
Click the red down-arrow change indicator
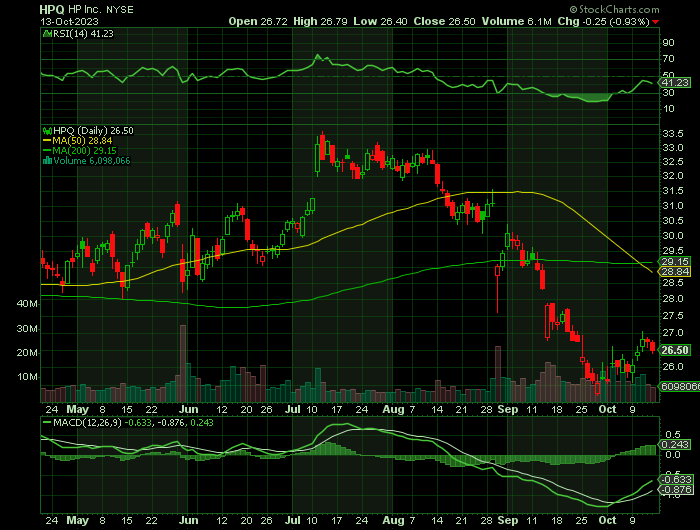(x=655, y=22)
